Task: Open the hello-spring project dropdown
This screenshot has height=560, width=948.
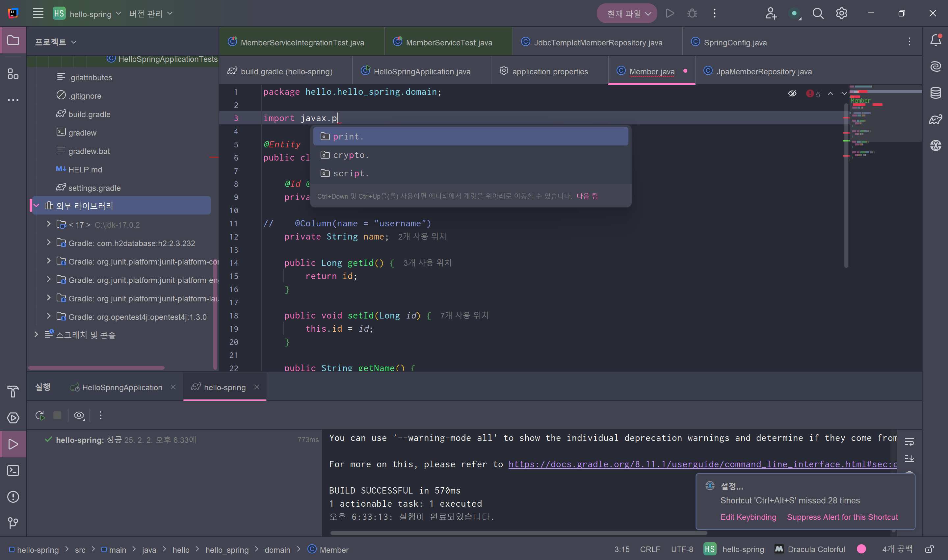Action: [87, 13]
